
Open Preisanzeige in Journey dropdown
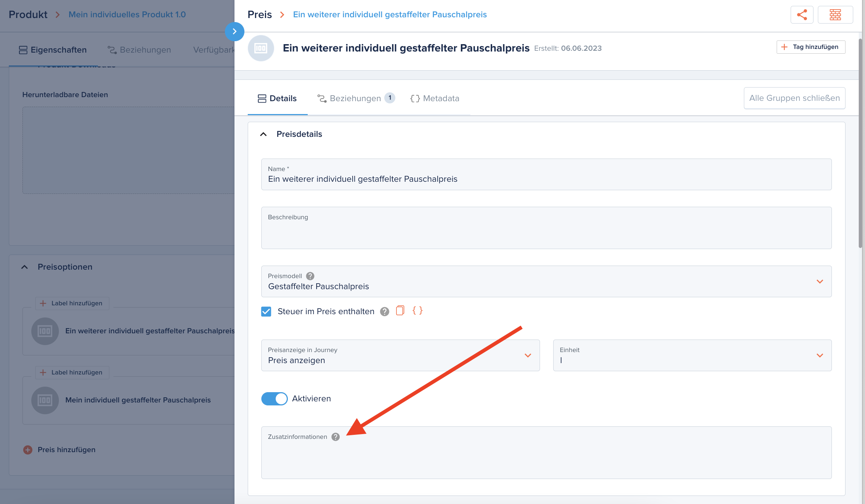pyautogui.click(x=400, y=355)
